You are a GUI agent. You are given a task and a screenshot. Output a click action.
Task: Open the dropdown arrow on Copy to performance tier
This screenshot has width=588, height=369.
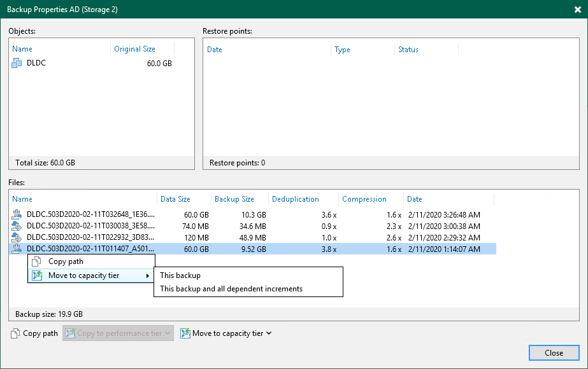(167, 333)
